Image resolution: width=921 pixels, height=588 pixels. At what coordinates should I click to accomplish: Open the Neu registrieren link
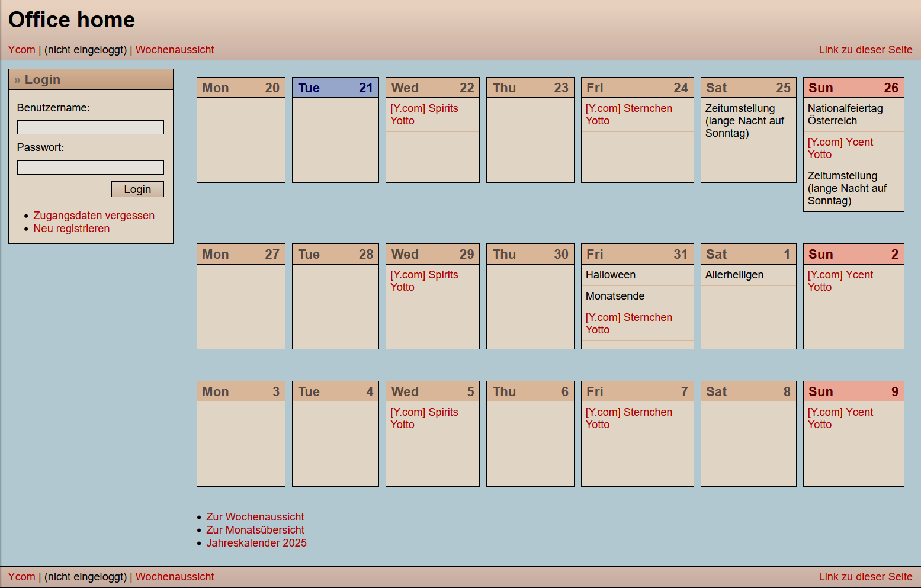[71, 229]
